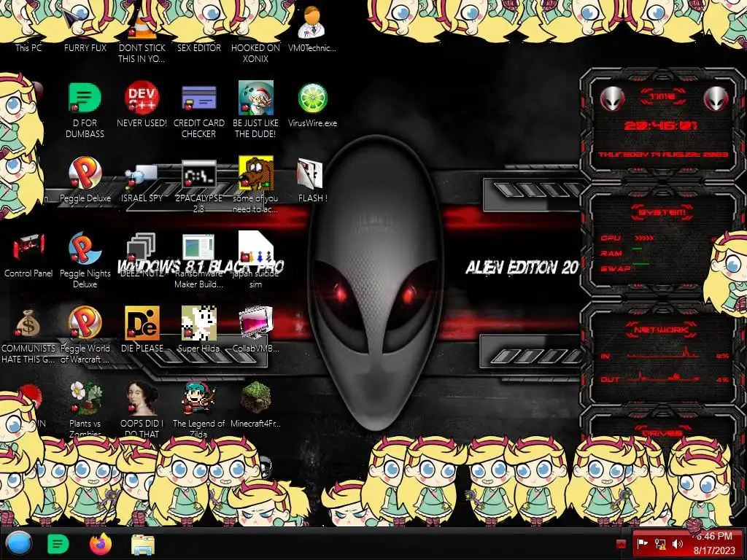The image size is (747, 560).
Task: Click the OUT label in NETWORK gadget
Action: (x=610, y=379)
